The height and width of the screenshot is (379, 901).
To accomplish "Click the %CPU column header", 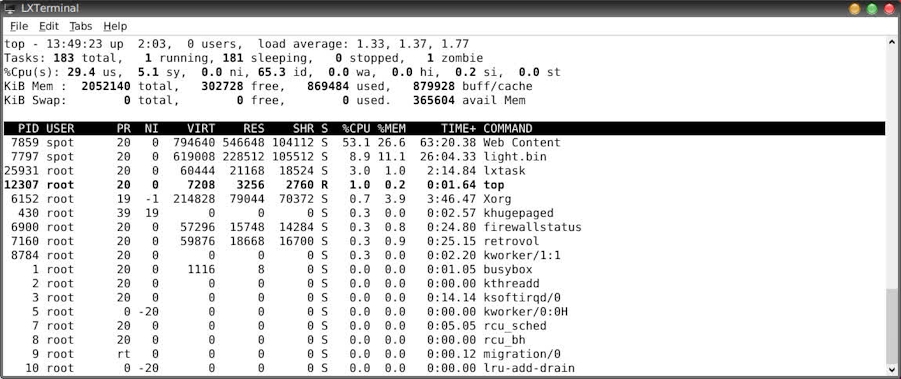I will pos(356,129).
